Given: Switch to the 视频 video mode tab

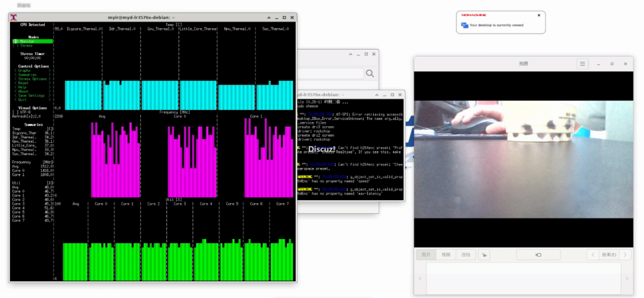Looking at the screenshot, I should [445, 255].
